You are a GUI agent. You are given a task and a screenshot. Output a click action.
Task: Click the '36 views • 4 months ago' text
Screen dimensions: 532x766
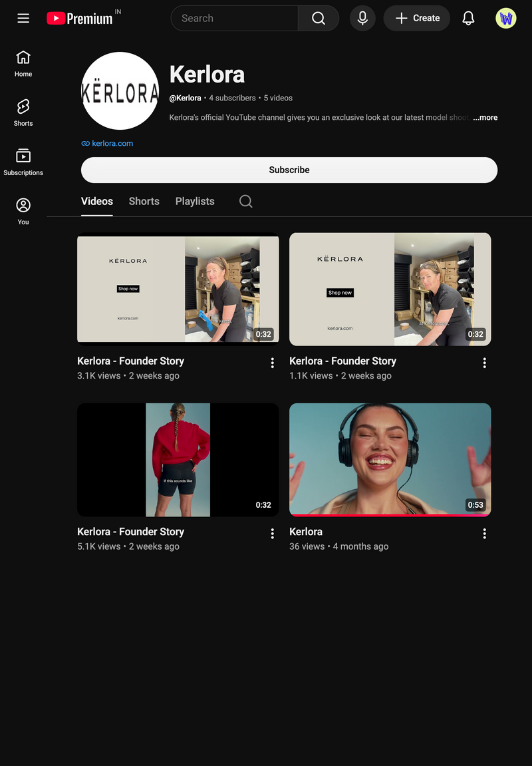coord(338,546)
